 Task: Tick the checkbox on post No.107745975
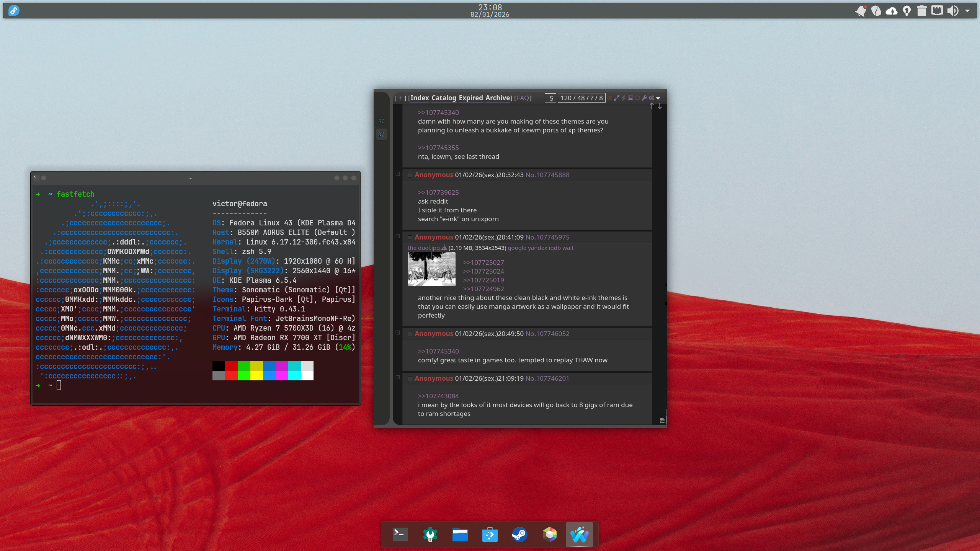pos(410,238)
